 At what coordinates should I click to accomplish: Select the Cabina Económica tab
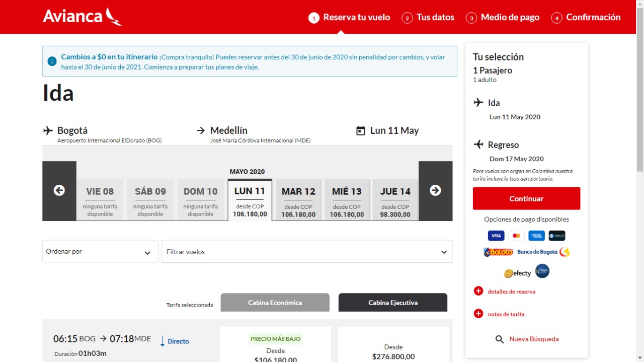pyautogui.click(x=275, y=303)
